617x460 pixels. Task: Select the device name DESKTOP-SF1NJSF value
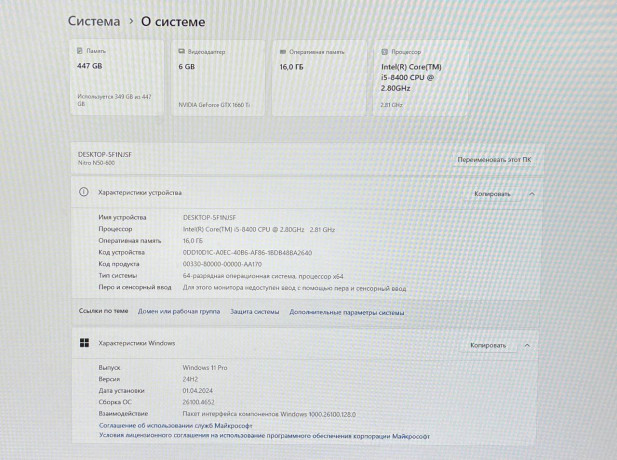point(209,218)
